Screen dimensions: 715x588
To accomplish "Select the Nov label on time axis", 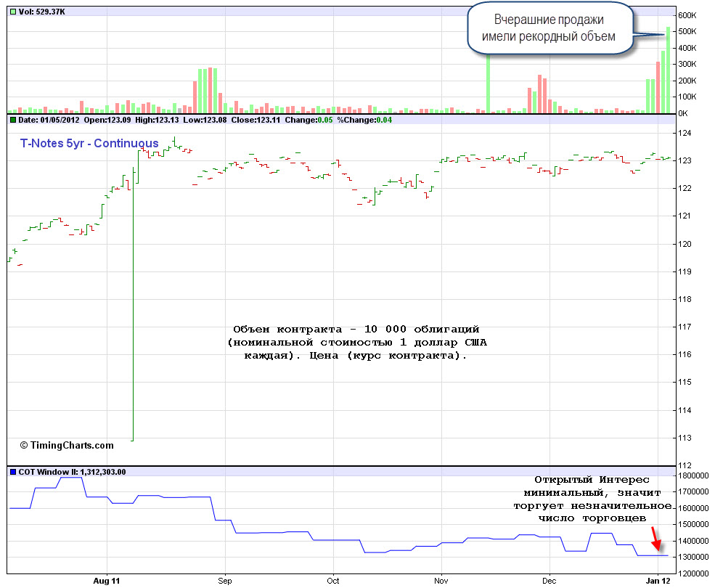I will [440, 581].
